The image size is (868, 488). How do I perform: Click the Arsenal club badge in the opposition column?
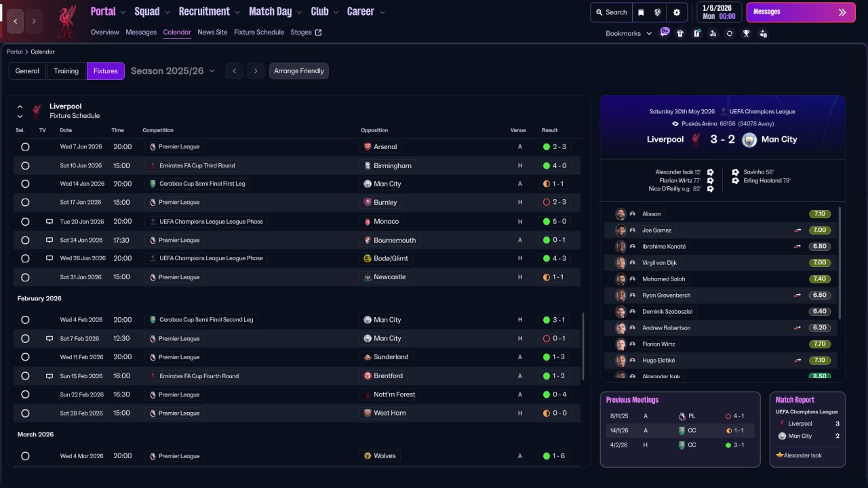[368, 146]
